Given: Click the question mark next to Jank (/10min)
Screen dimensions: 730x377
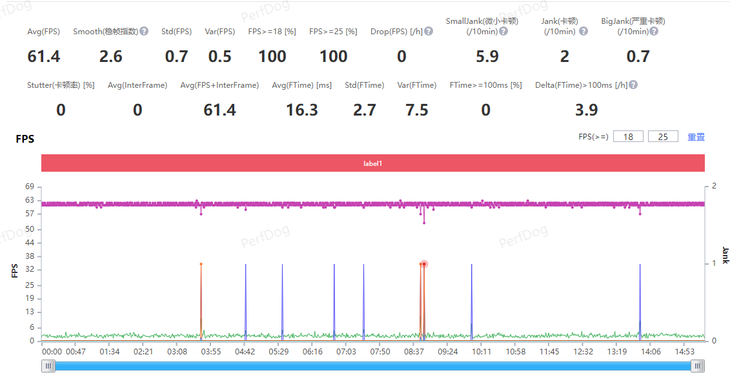Looking at the screenshot, I should coord(583,31).
